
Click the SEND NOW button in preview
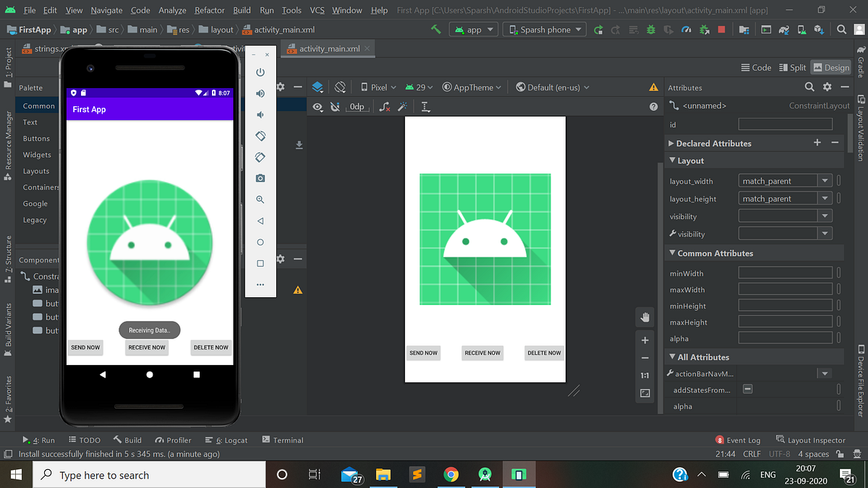click(423, 353)
